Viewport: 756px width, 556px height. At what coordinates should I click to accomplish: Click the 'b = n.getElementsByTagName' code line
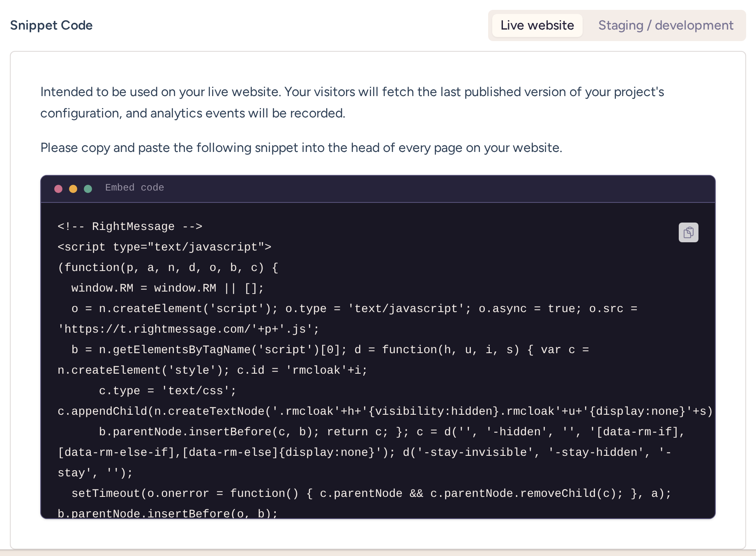(x=330, y=350)
